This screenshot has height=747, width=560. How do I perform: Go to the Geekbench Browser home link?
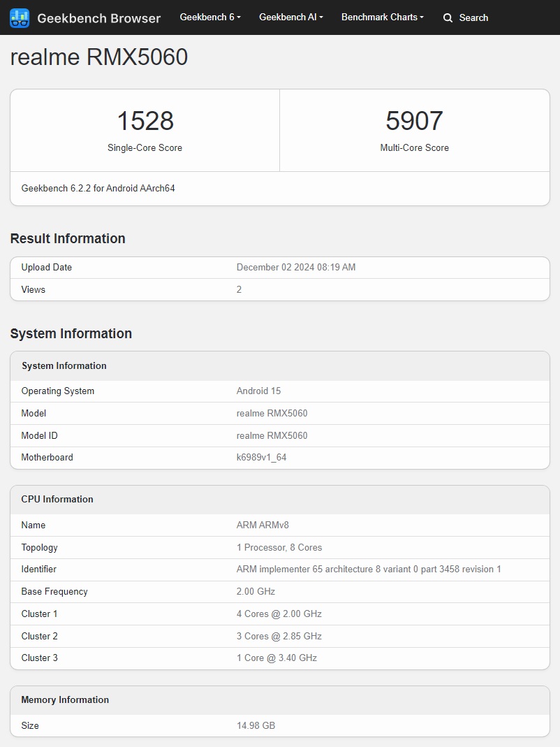pos(98,18)
